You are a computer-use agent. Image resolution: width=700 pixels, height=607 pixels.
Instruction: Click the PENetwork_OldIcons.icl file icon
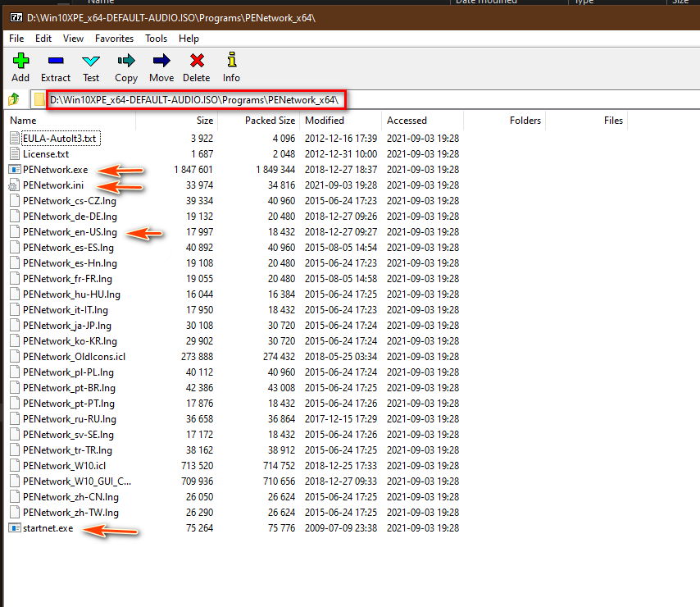[15, 357]
